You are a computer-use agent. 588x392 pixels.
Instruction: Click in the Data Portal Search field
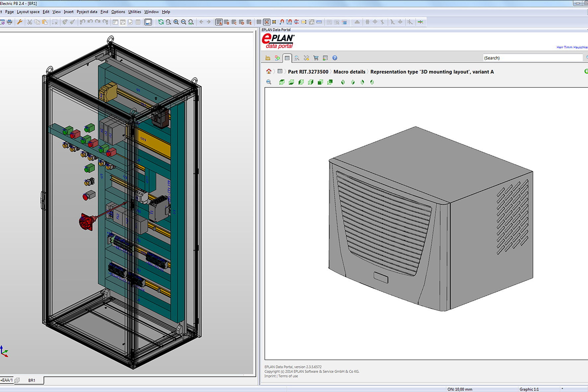point(532,58)
